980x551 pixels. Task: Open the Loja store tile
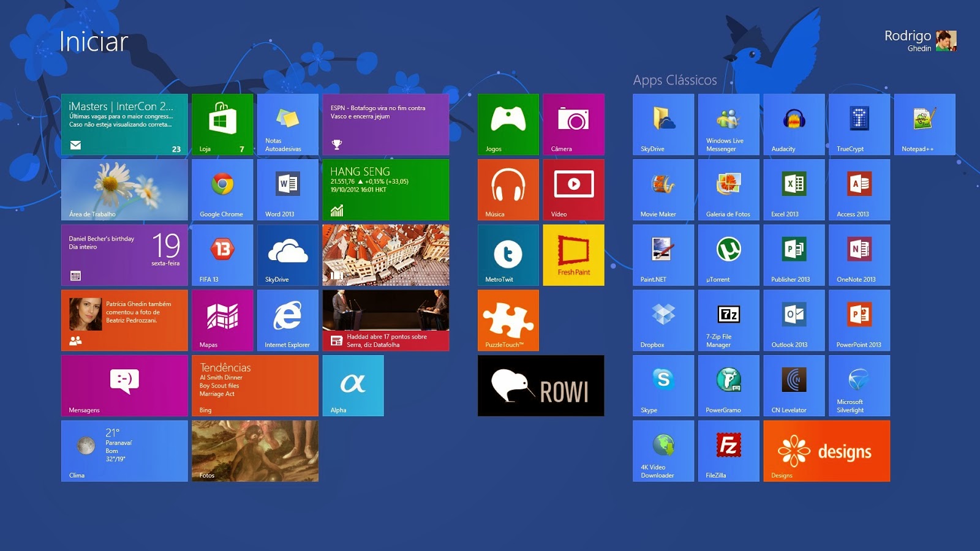(222, 124)
